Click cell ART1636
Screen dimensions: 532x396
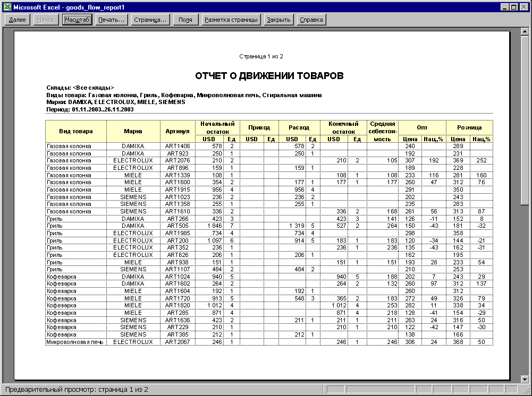[178, 320]
